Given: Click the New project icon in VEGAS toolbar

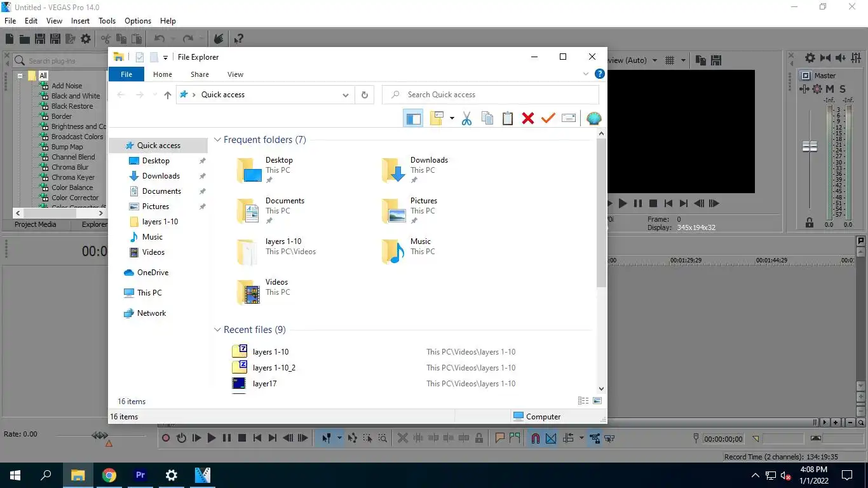Looking at the screenshot, I should 10,39.
